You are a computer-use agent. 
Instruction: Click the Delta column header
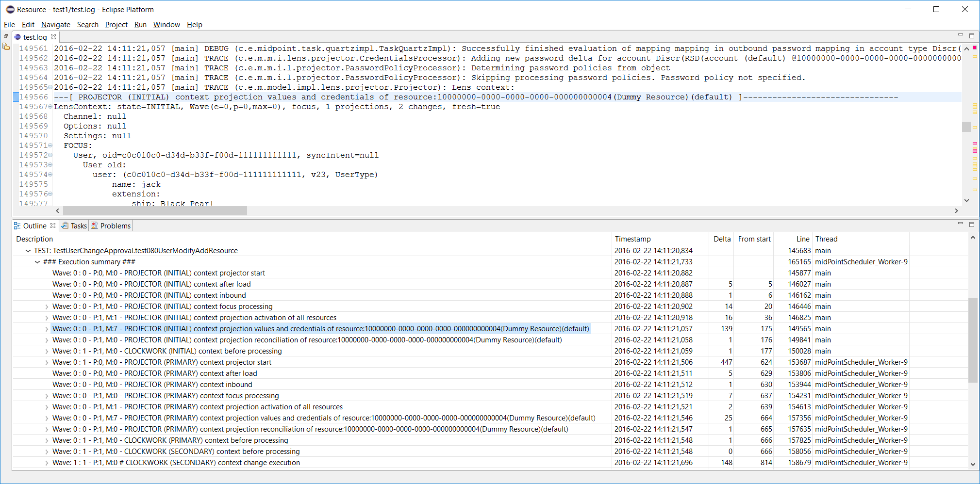tap(722, 239)
